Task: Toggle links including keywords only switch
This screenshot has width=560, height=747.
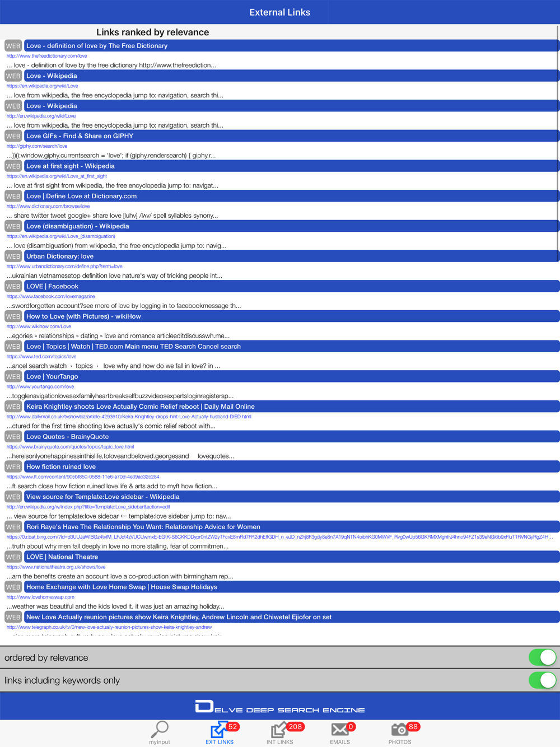Action: click(x=542, y=680)
